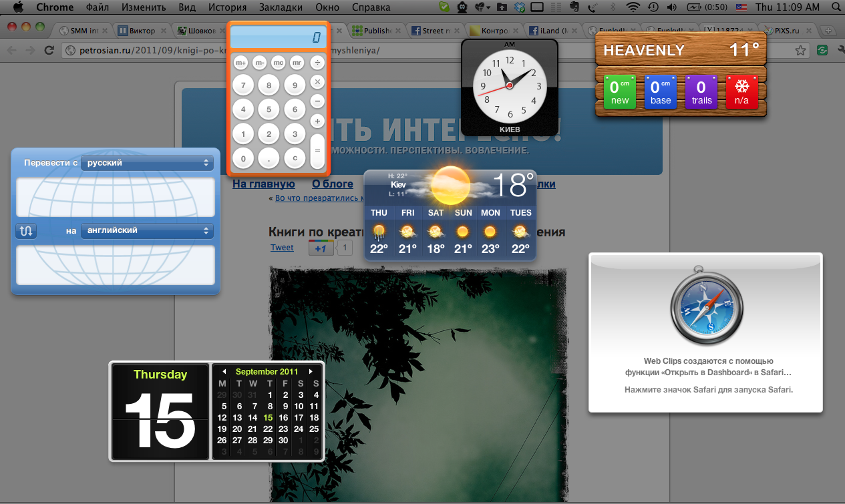The width and height of the screenshot is (845, 504).
Task: Open the source language dropdown showing русский
Action: [147, 163]
